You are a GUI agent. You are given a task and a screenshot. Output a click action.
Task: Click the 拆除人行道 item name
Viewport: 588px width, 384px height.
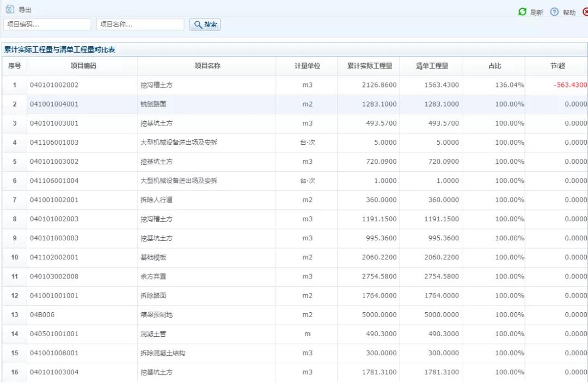156,200
